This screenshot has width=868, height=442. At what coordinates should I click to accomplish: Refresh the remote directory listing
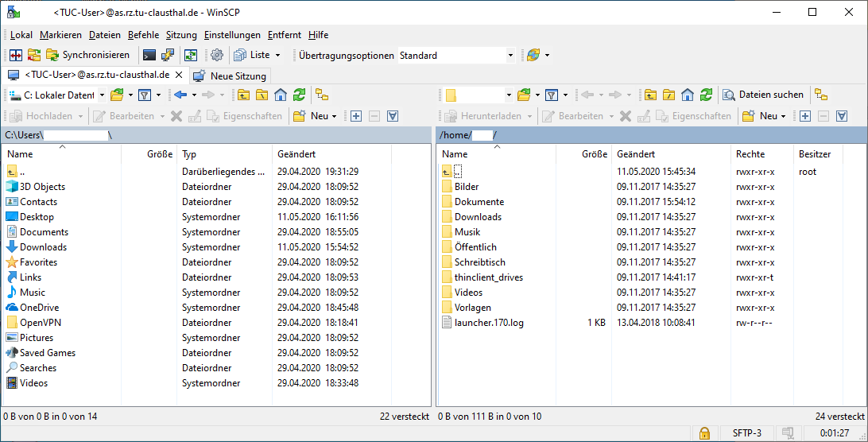click(x=706, y=95)
